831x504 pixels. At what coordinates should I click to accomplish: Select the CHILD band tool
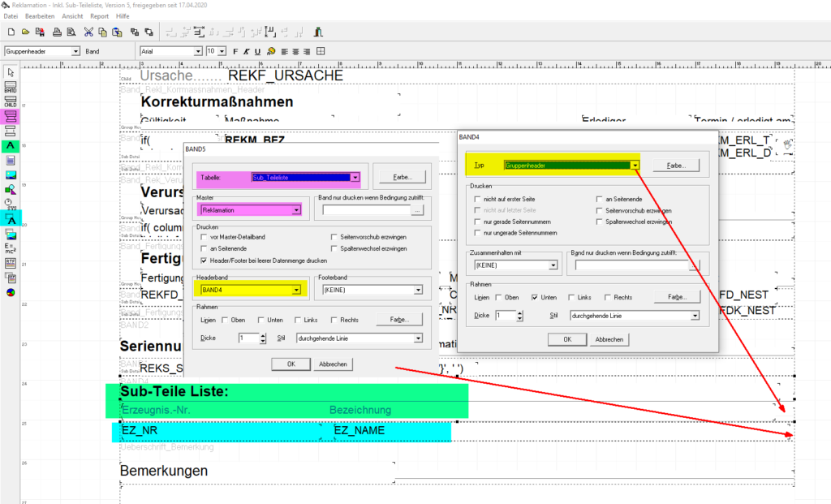11,101
